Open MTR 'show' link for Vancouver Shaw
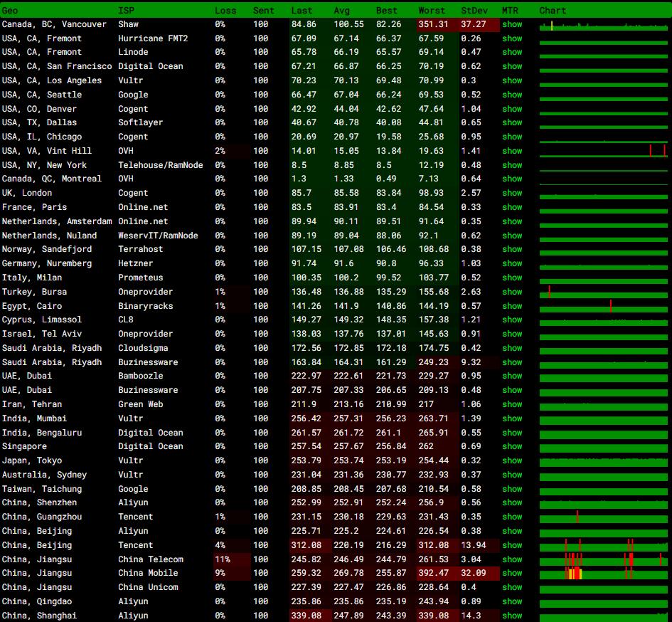 [512, 24]
